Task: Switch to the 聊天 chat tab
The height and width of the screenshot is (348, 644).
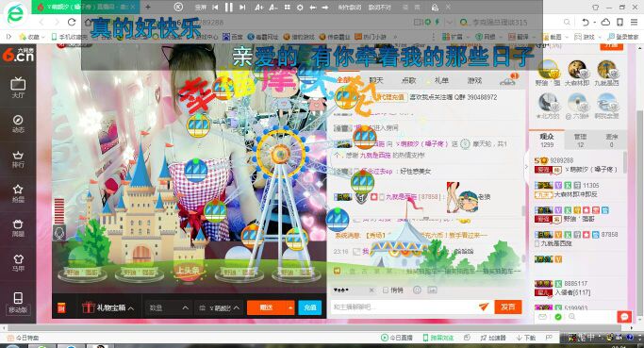Action: (x=376, y=80)
